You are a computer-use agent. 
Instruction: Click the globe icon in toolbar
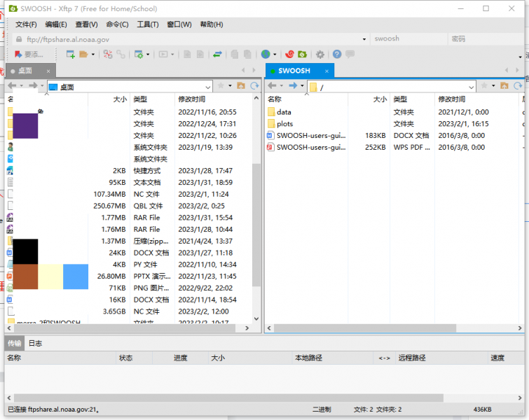(266, 54)
